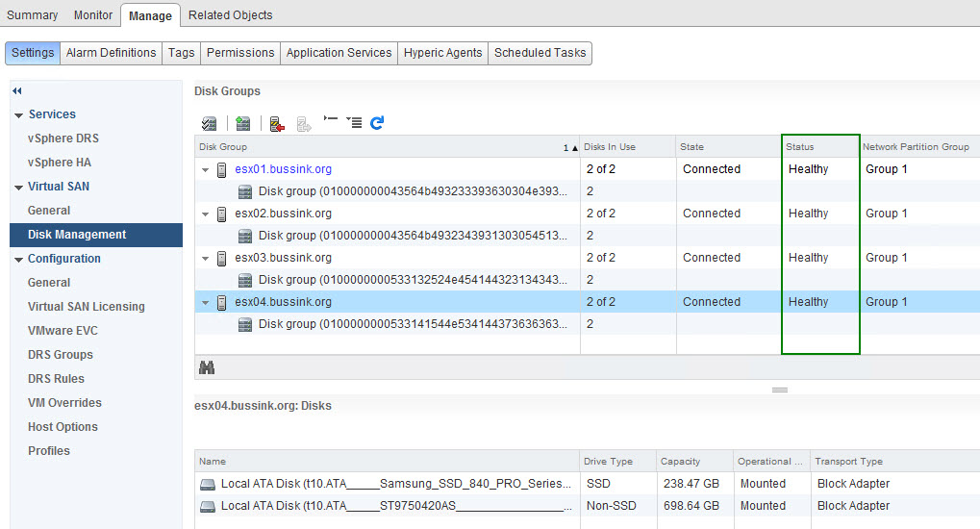Click the Expand All toolbar icon

354,122
